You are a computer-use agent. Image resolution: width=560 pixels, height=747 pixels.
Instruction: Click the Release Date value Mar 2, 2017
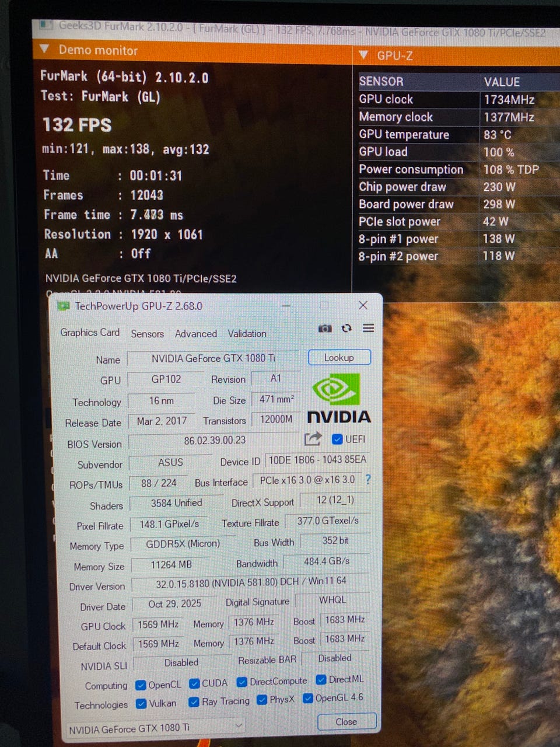[x=162, y=421]
